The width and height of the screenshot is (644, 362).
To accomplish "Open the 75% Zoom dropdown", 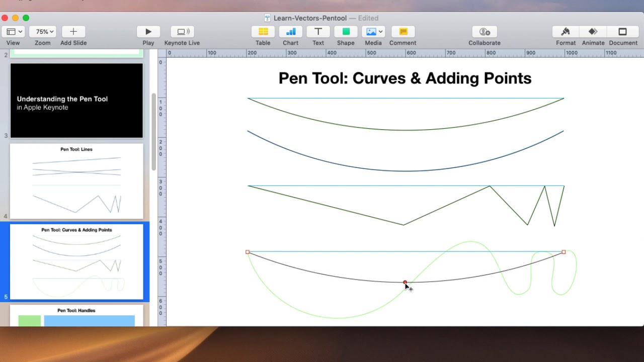I will tap(42, 32).
